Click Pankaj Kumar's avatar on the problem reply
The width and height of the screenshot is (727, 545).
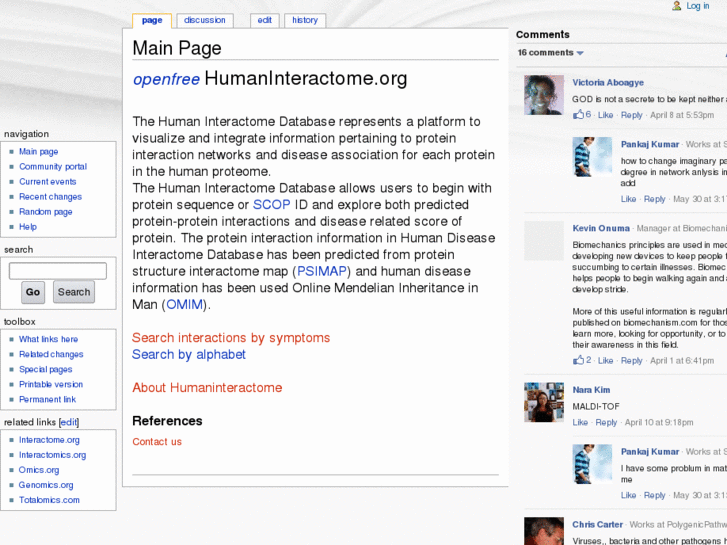(592, 464)
